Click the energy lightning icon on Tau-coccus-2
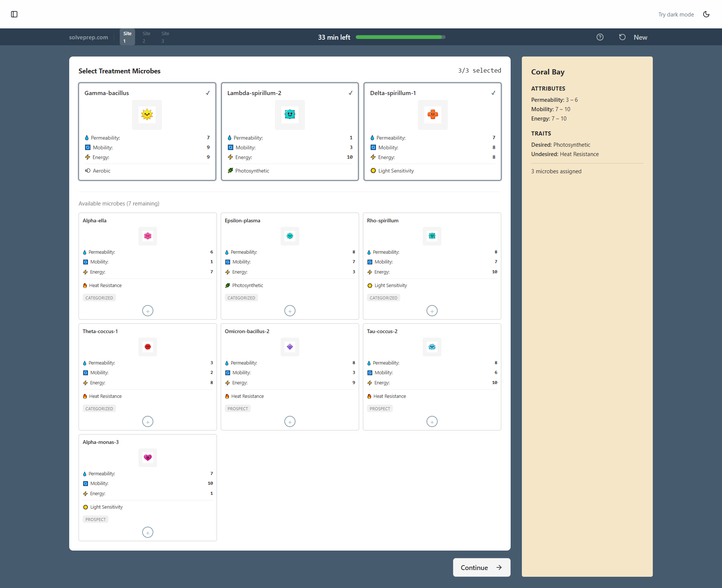Screen dimensions: 722x588 coord(370,383)
